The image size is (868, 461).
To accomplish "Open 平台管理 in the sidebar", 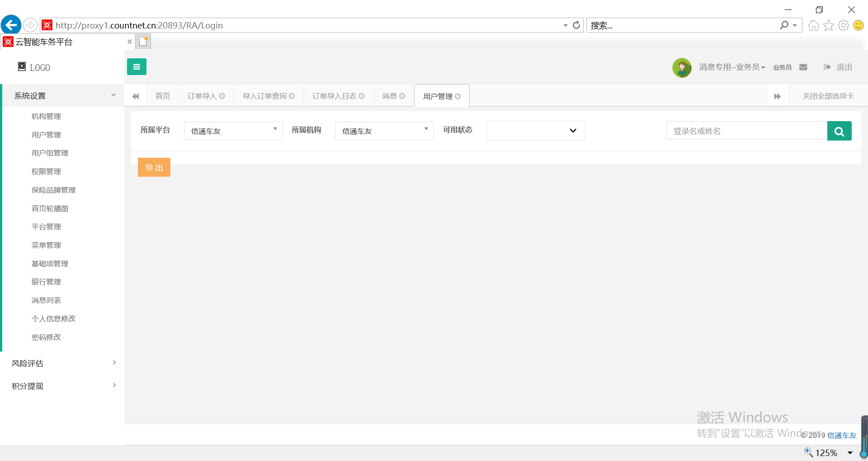I will pos(46,226).
